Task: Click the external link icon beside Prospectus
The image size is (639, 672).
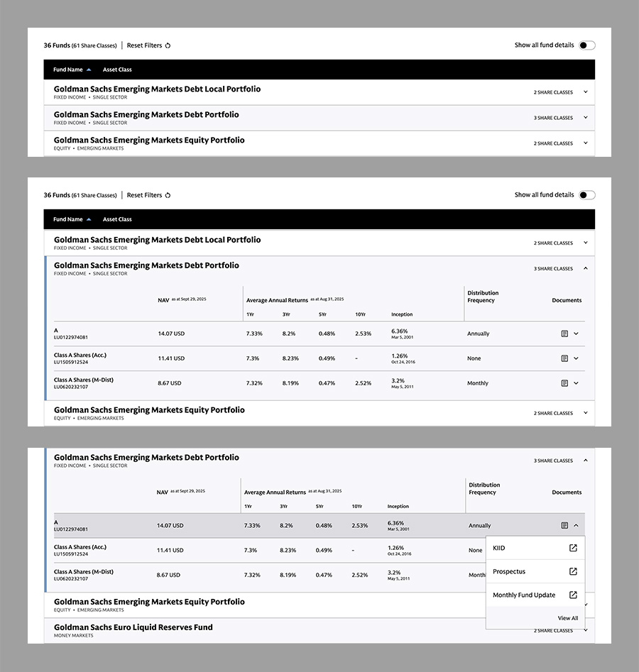Action: point(573,571)
